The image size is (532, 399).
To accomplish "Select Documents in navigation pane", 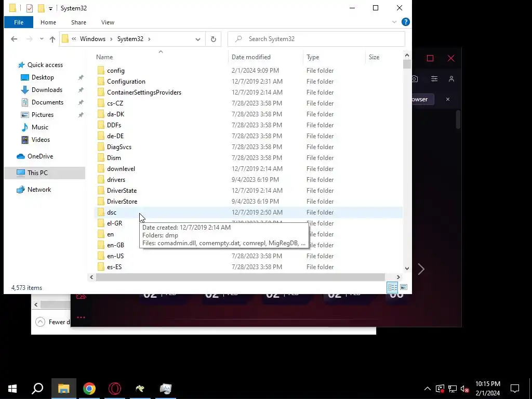I will pyautogui.click(x=47, y=102).
